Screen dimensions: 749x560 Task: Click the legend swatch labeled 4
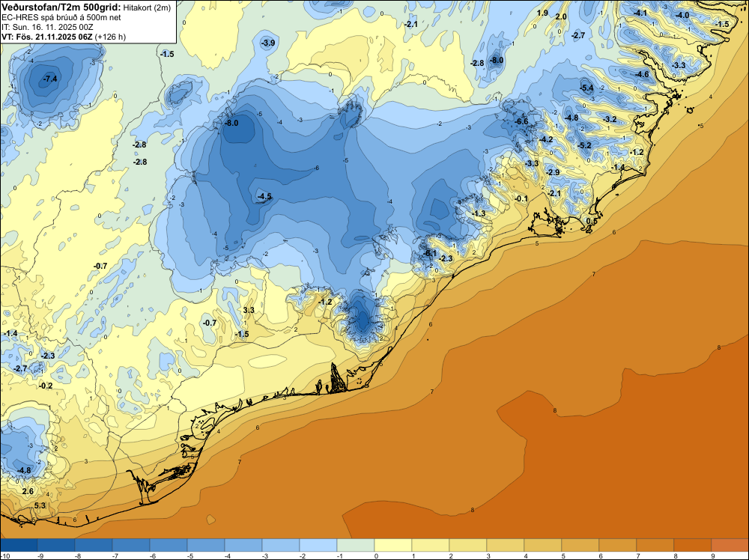pos(543,545)
